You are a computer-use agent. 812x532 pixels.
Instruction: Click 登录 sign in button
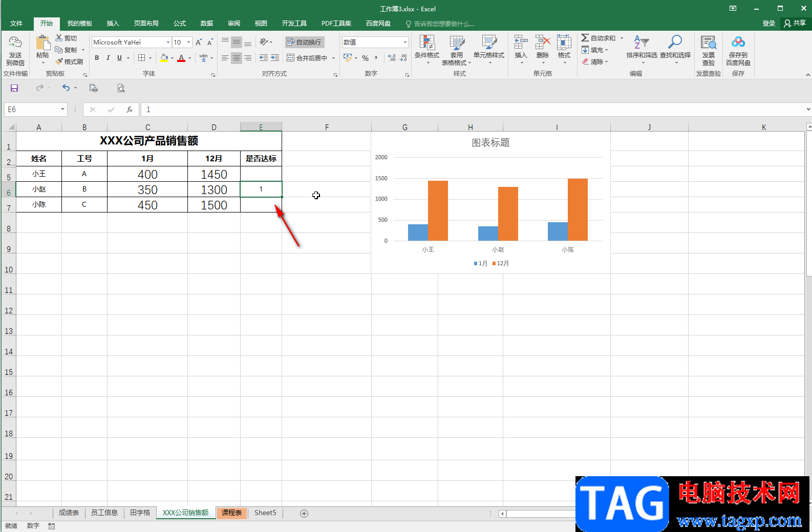[768, 23]
